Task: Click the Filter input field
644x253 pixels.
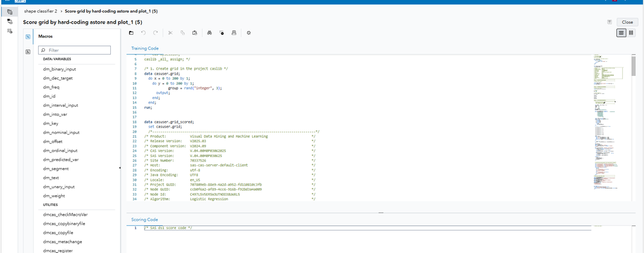Action: (x=74, y=50)
